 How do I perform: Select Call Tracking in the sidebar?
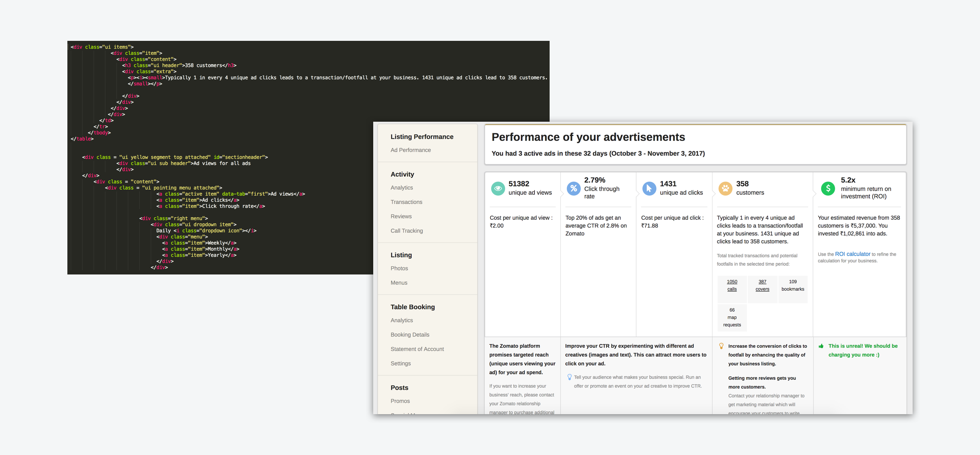[407, 230]
